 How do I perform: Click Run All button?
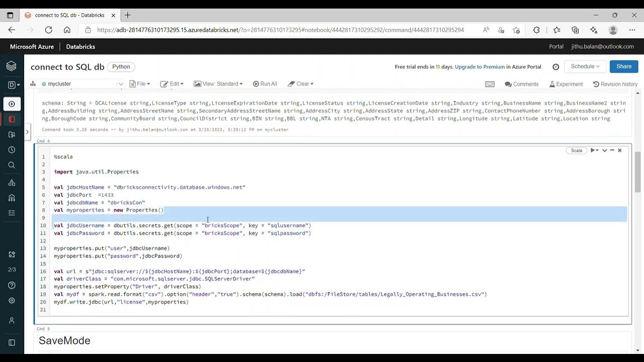265,84
